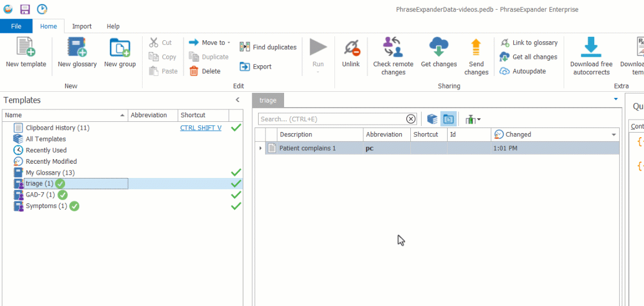
Task: Toggle enabled checkmark for GAD-7 row
Action: 236,194
